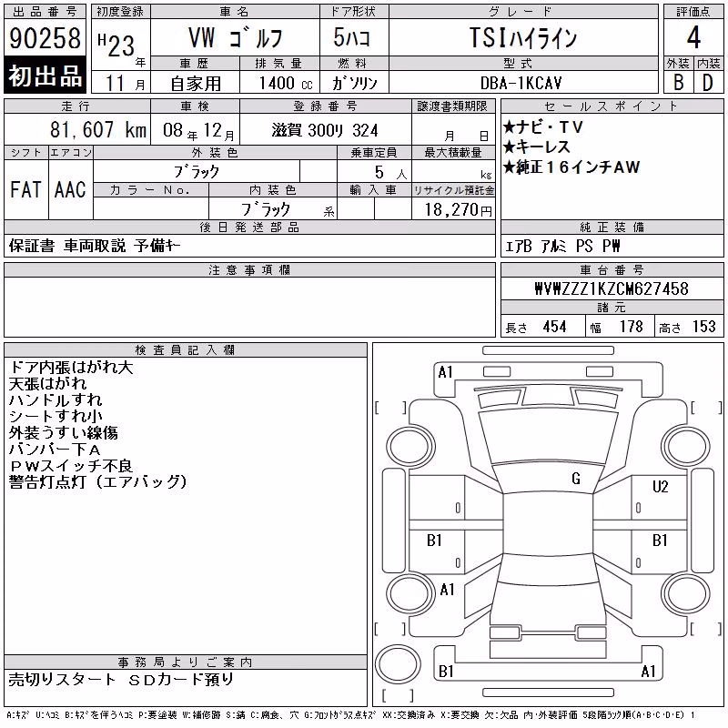This screenshot has height=728, width=728.
Task: Click the A1 mark at the front bumper corner
Action: [x=445, y=372]
